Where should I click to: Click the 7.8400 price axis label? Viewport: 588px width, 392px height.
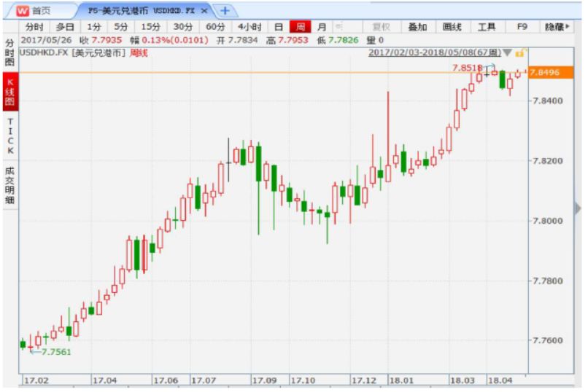tap(548, 101)
